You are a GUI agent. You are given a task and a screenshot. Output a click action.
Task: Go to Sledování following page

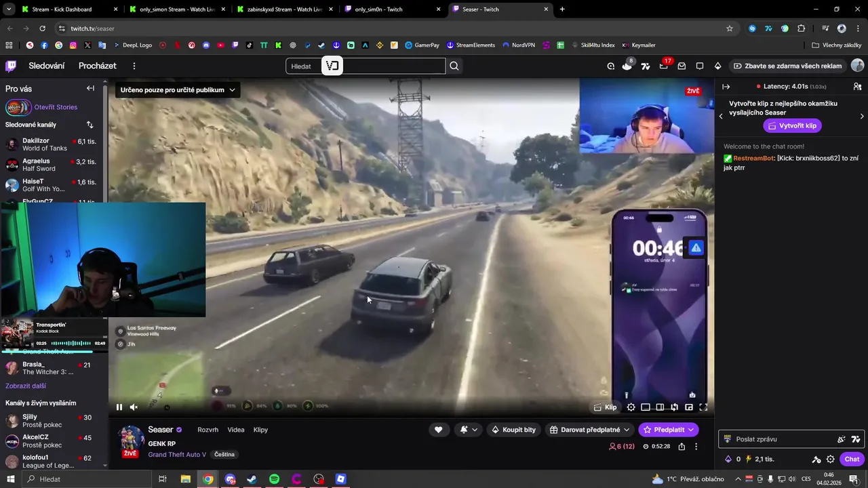point(46,66)
